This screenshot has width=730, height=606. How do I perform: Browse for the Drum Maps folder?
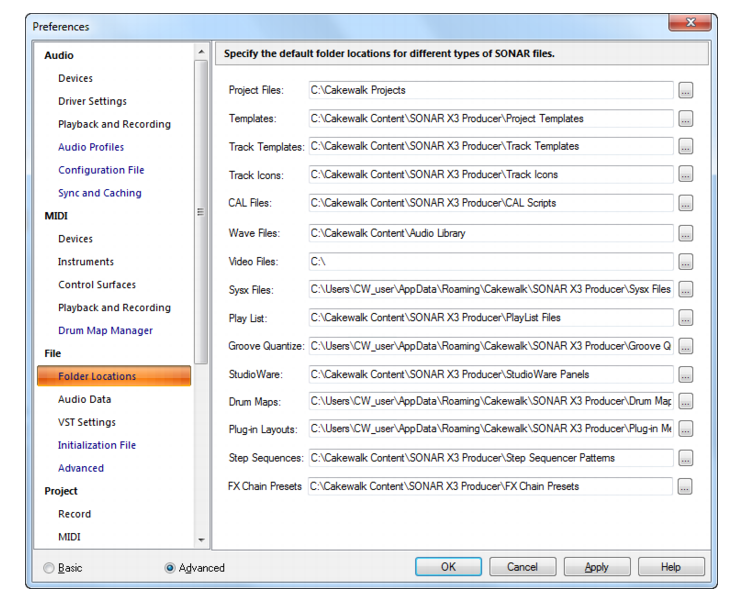pyautogui.click(x=685, y=401)
